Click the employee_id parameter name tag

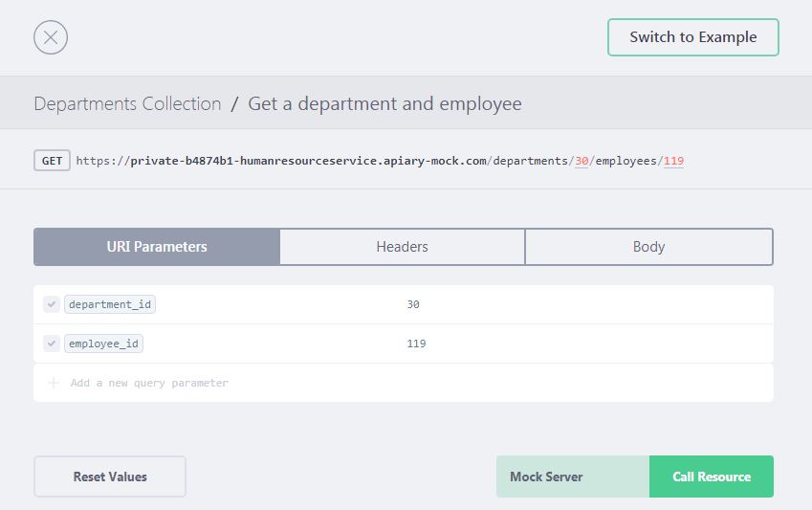tap(104, 344)
